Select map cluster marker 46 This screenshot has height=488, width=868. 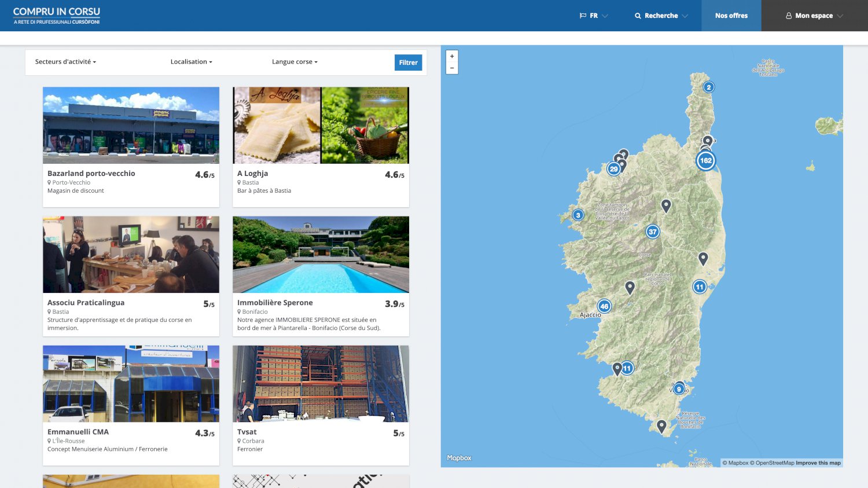tap(604, 306)
